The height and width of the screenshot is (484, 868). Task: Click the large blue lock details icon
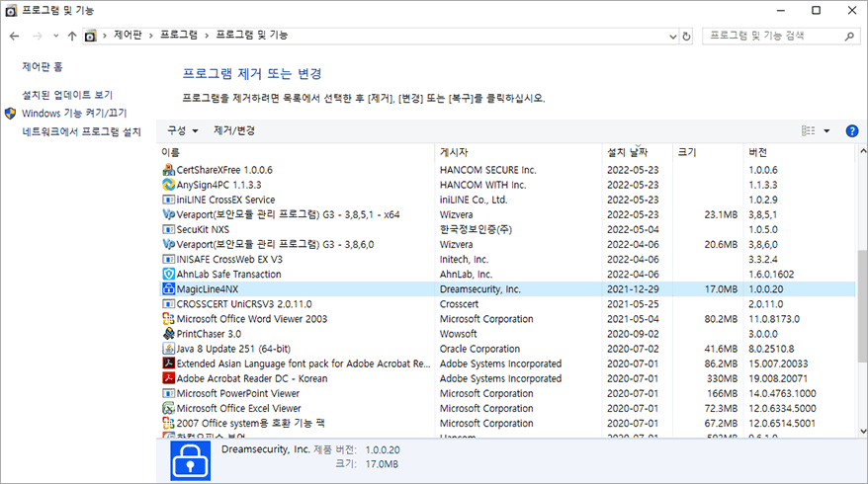[191, 460]
